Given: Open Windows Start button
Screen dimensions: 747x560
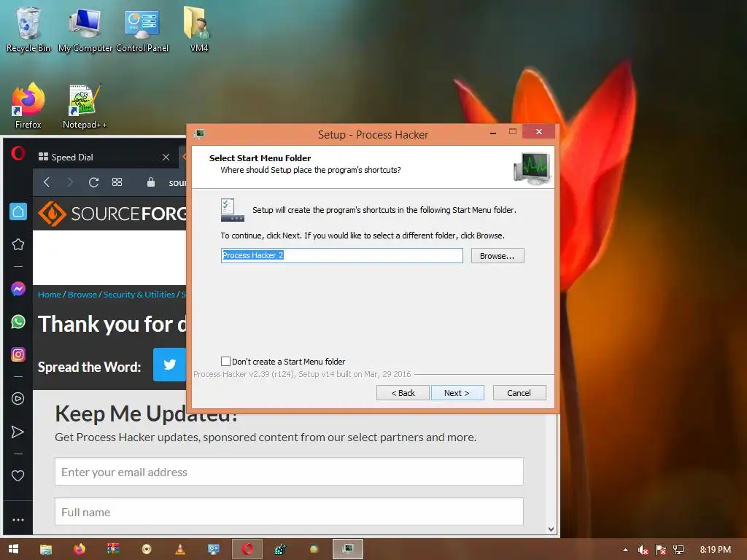Looking at the screenshot, I should pos(13,549).
